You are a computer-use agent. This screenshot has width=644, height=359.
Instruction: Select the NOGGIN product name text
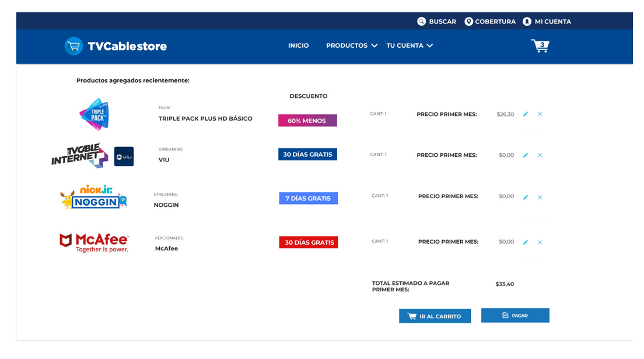coord(166,205)
